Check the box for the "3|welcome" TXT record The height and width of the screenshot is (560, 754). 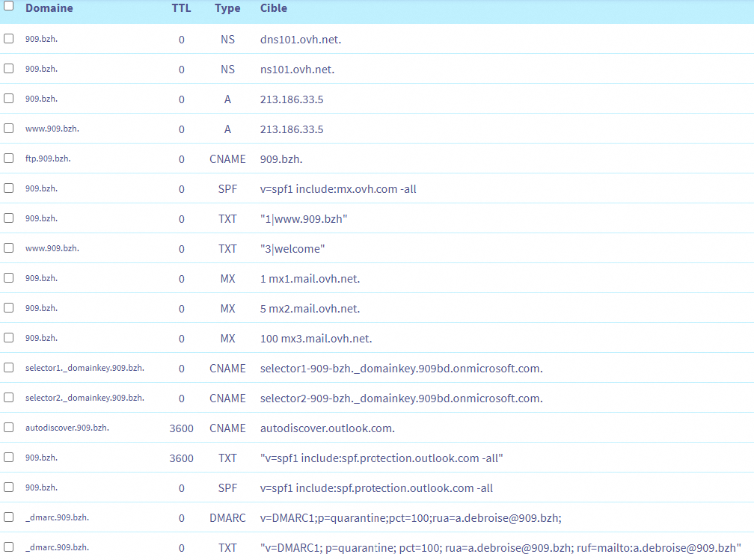9,248
